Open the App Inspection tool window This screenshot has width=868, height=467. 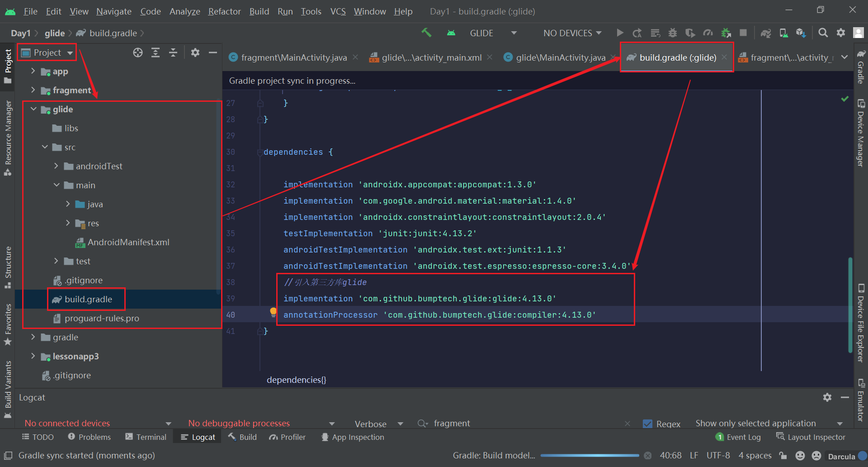353,437
